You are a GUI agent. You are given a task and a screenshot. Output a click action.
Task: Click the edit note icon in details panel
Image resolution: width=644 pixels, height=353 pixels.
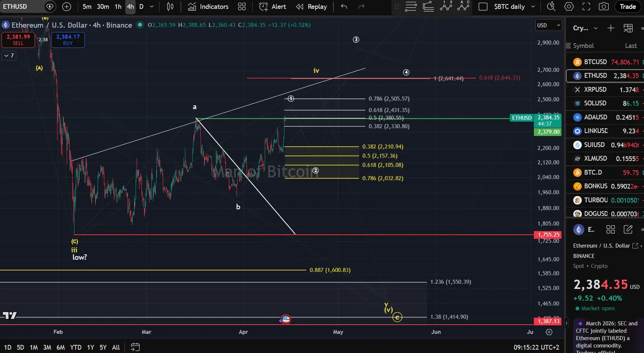pyautogui.click(x=628, y=230)
